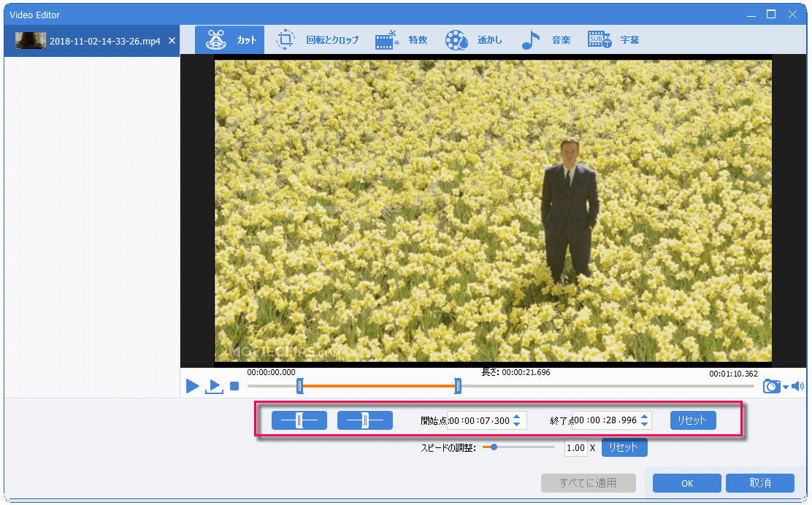Click the speed adjustment slider knob
The width and height of the screenshot is (812, 505).
[494, 447]
